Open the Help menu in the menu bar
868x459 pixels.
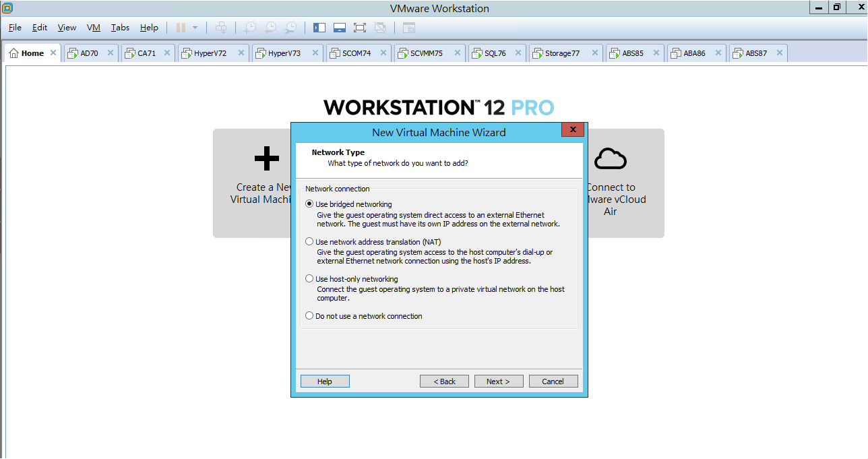(149, 28)
